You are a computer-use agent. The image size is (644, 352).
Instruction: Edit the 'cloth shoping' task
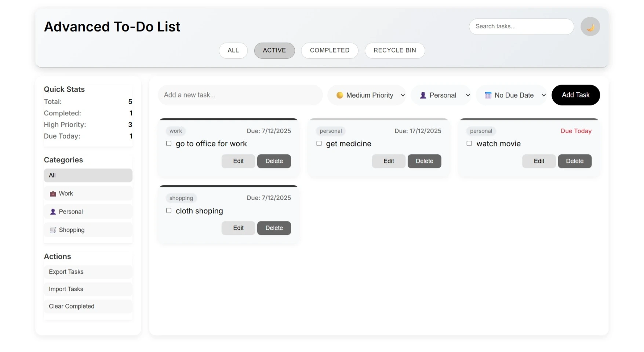point(238,228)
